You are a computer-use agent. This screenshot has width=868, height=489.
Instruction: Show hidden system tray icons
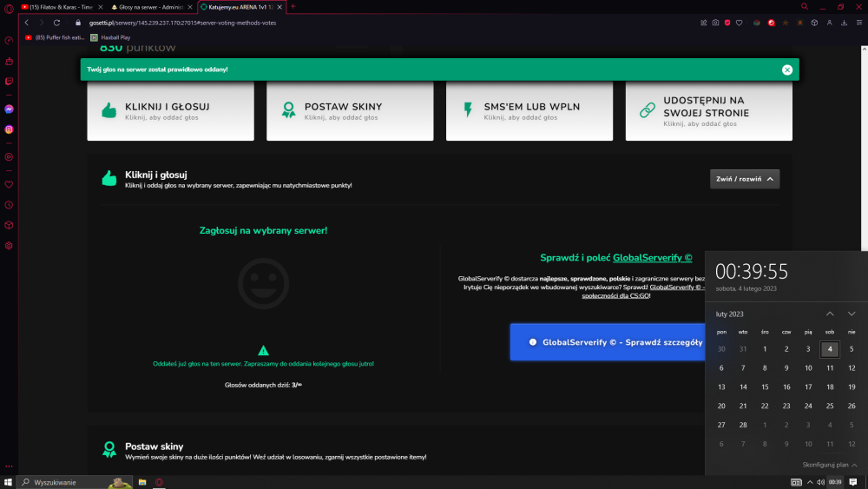pos(810,482)
